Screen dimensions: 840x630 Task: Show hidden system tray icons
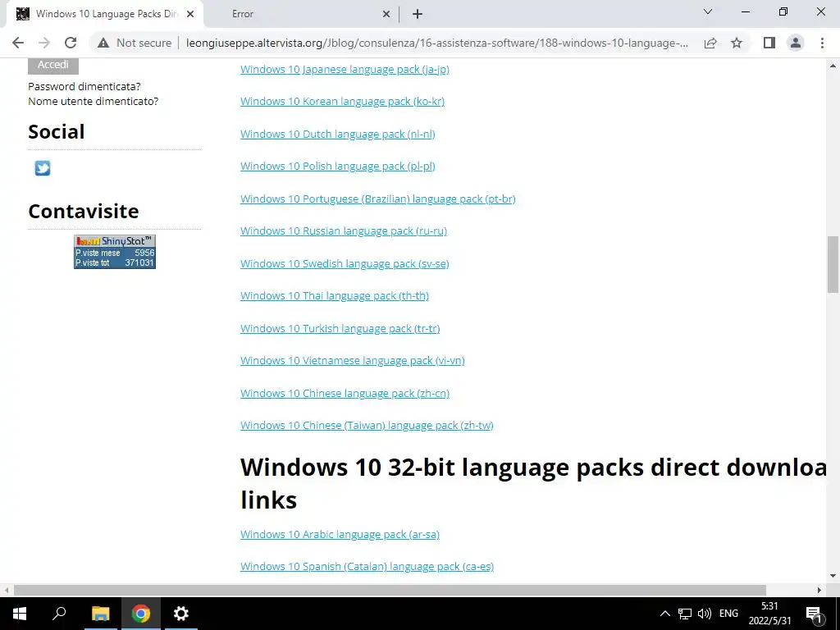pyautogui.click(x=664, y=614)
